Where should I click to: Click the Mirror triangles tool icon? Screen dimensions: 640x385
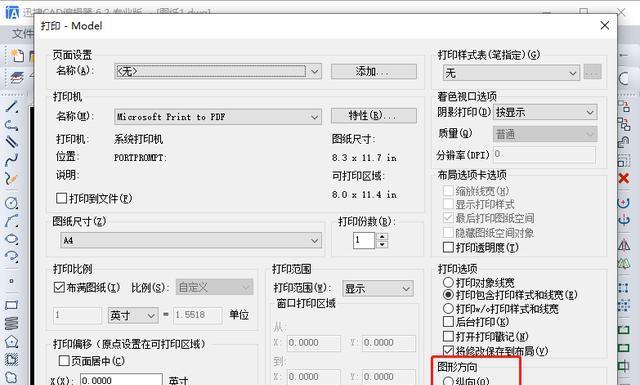[624, 245]
